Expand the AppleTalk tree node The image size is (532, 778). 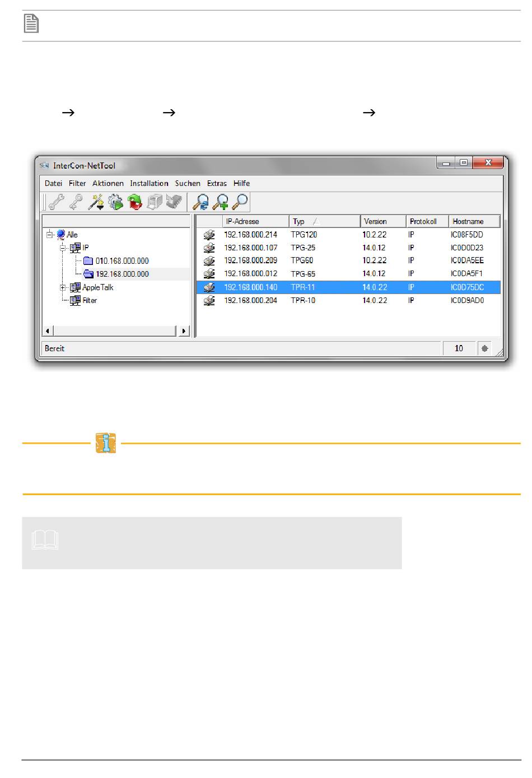click(x=63, y=287)
